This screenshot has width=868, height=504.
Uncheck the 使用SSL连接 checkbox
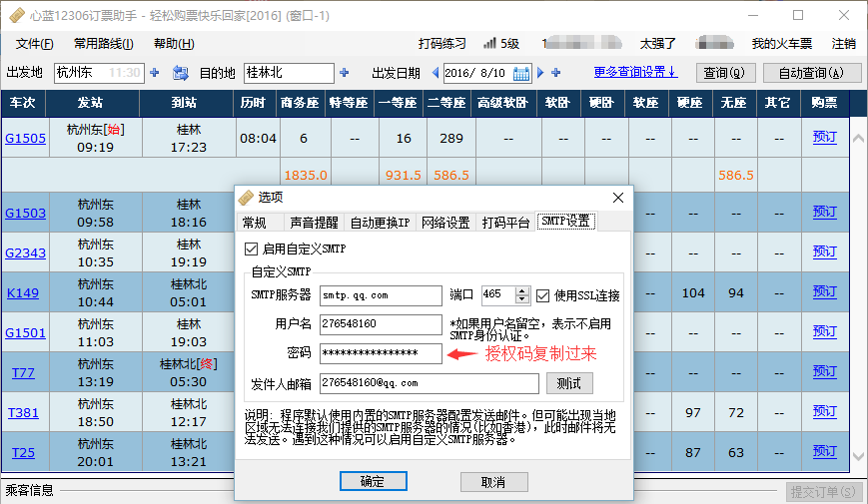point(542,295)
